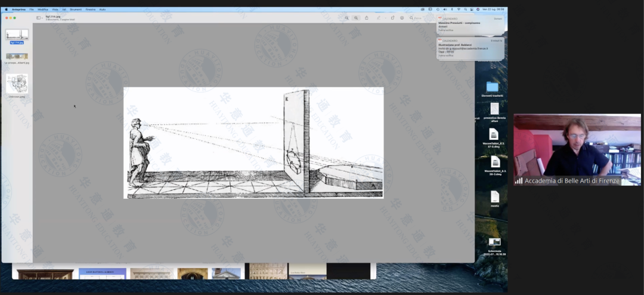Zoom in with the plus magnifier icon
This screenshot has width=644, height=295.
[x=356, y=18]
